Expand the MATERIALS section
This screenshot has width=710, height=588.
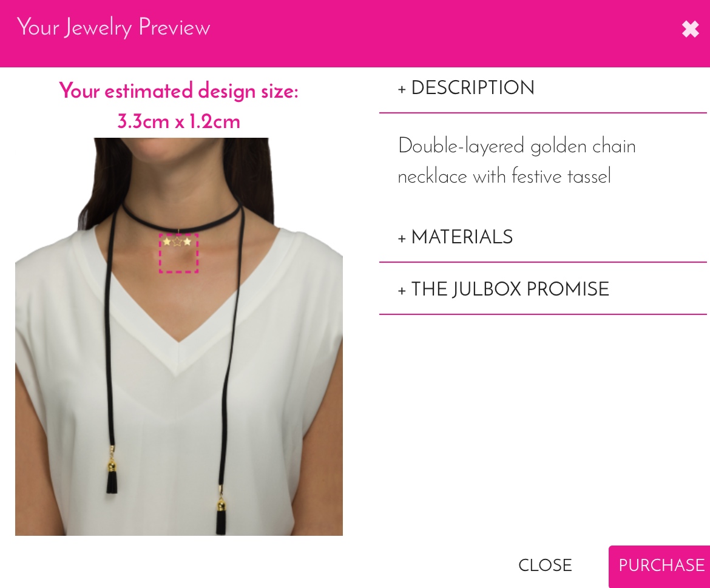tap(456, 237)
